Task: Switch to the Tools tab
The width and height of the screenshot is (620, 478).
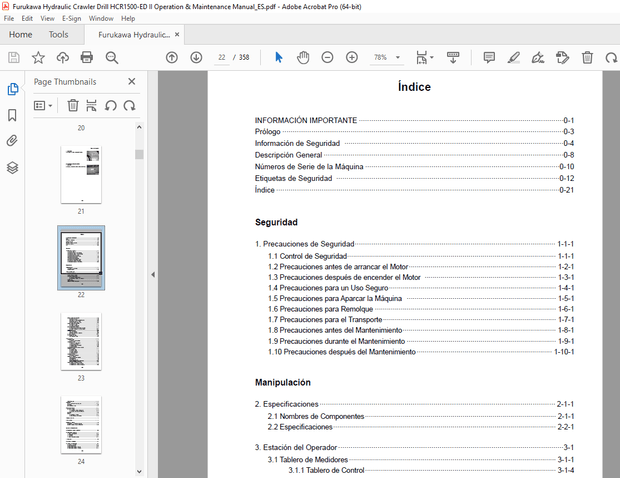Action: [x=59, y=35]
